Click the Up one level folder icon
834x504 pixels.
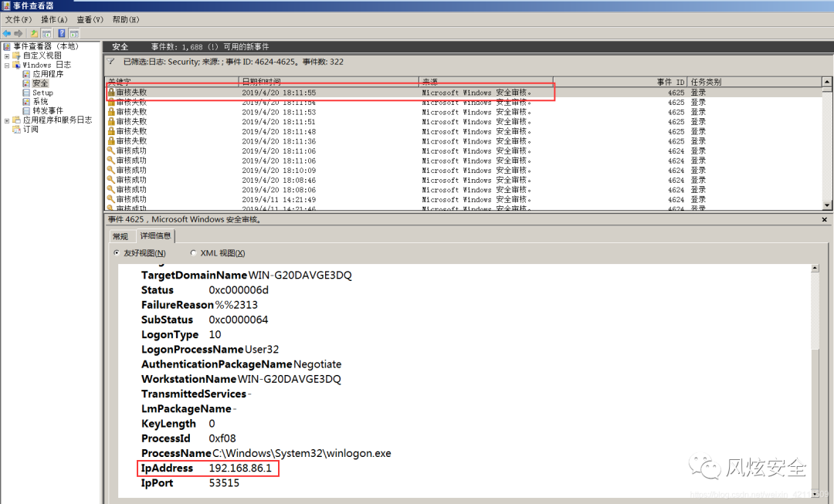[34, 33]
